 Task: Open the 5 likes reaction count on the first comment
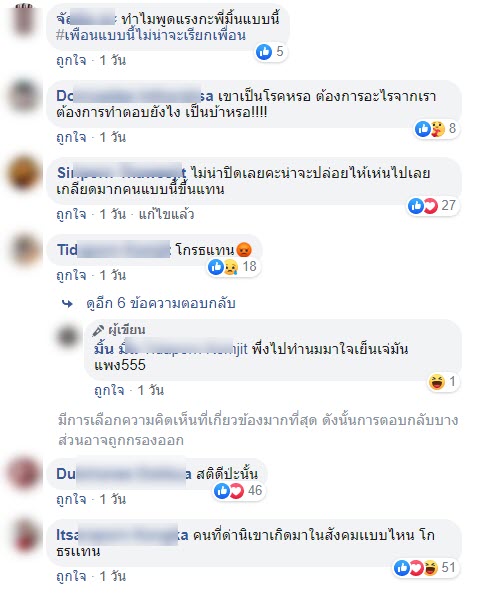click(x=270, y=52)
